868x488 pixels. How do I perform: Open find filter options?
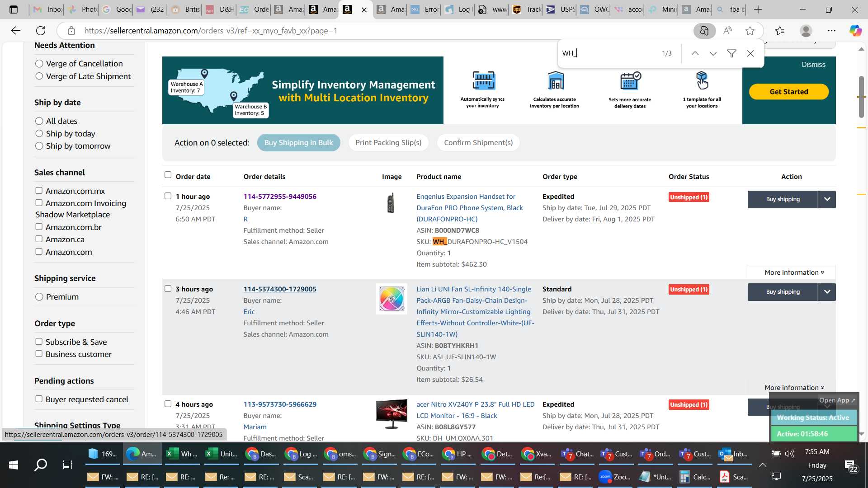(731, 53)
